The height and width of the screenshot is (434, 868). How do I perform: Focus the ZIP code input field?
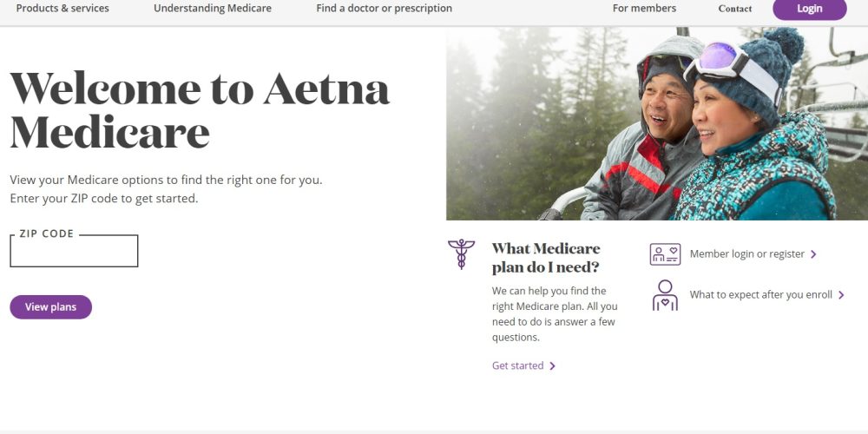(x=74, y=252)
